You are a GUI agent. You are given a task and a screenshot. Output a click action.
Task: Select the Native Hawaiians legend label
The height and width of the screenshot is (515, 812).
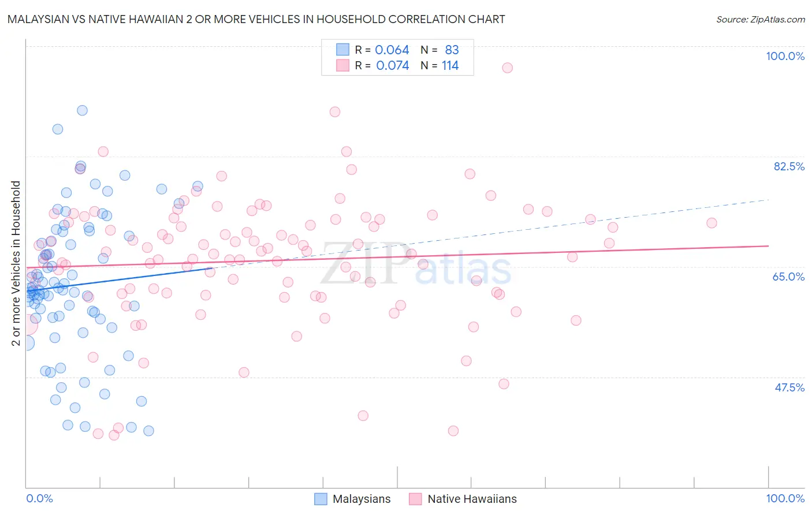[x=472, y=499]
